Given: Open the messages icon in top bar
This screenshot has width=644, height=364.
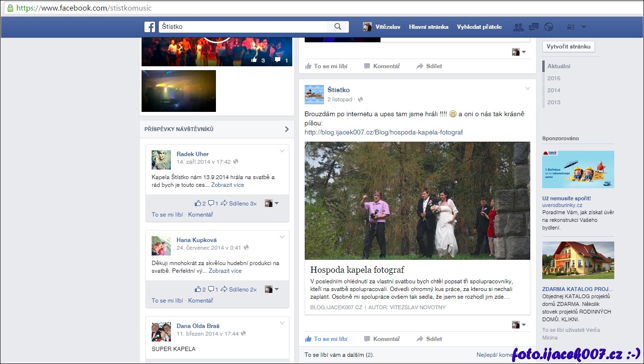Looking at the screenshot, I should pyautogui.click(x=534, y=27).
